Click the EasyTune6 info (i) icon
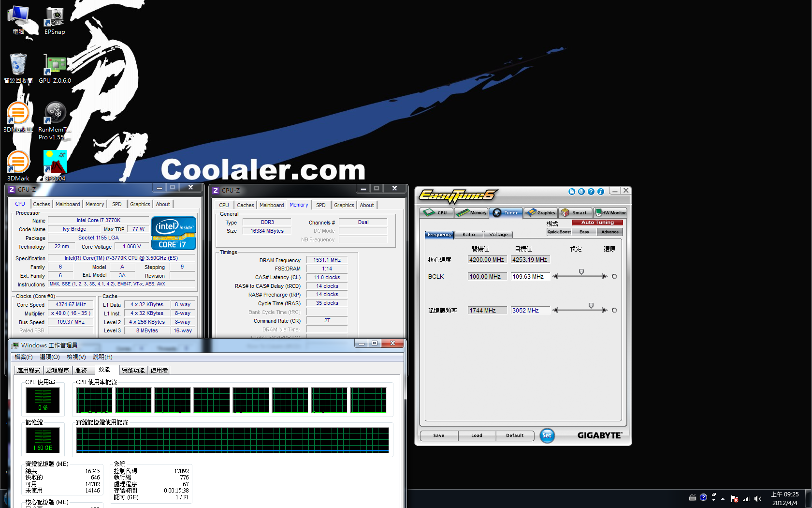Viewport: 812px width, 508px height. (601, 192)
